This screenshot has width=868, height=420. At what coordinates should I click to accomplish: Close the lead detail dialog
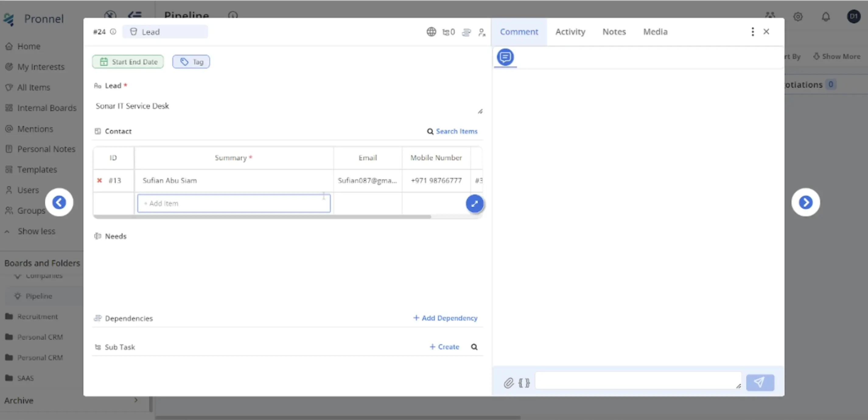pos(766,31)
